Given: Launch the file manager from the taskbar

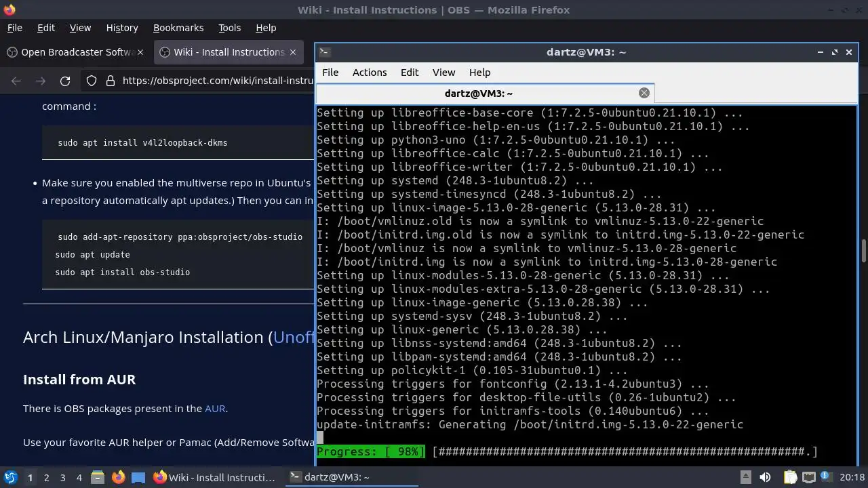Looking at the screenshot, I should point(97,477).
